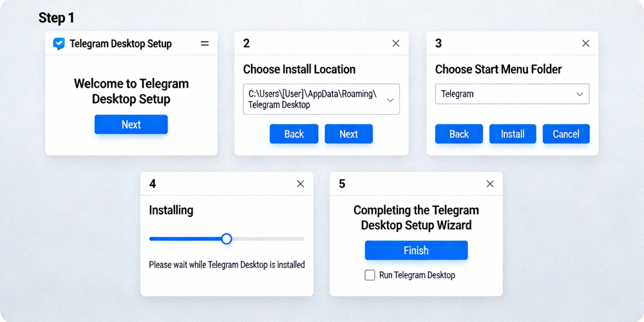Go Back from Choose Start Menu Folder
The image size is (644, 322).
point(459,134)
